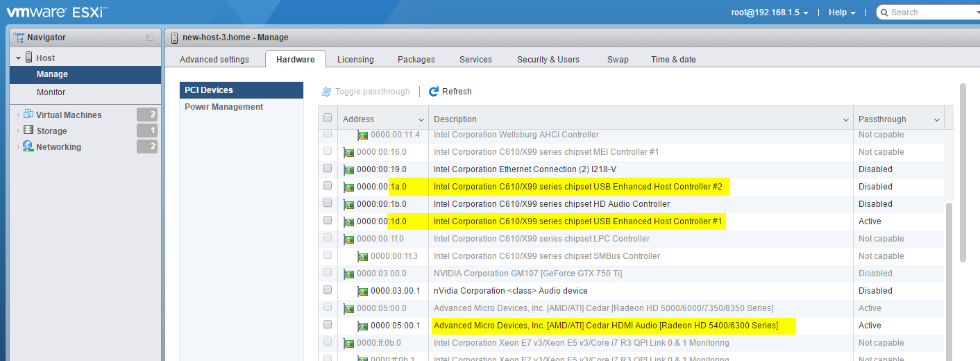Image resolution: width=980 pixels, height=361 pixels.
Task: Click the Toggle passthrough gear icon
Action: coord(327,92)
